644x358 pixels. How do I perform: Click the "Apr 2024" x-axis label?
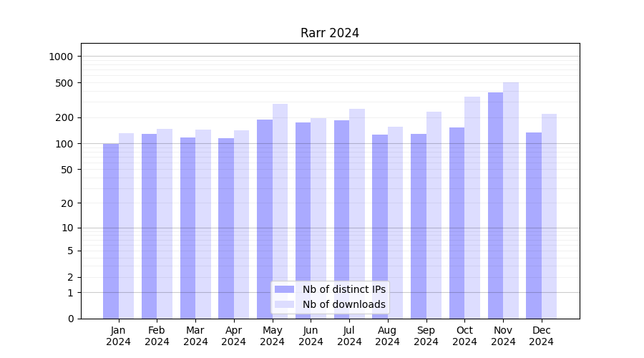233,336
